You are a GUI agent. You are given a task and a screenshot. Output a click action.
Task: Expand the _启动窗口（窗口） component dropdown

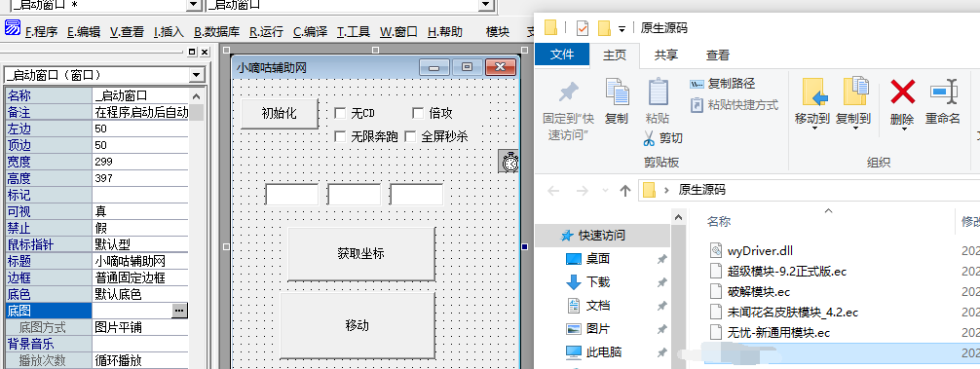[x=198, y=76]
